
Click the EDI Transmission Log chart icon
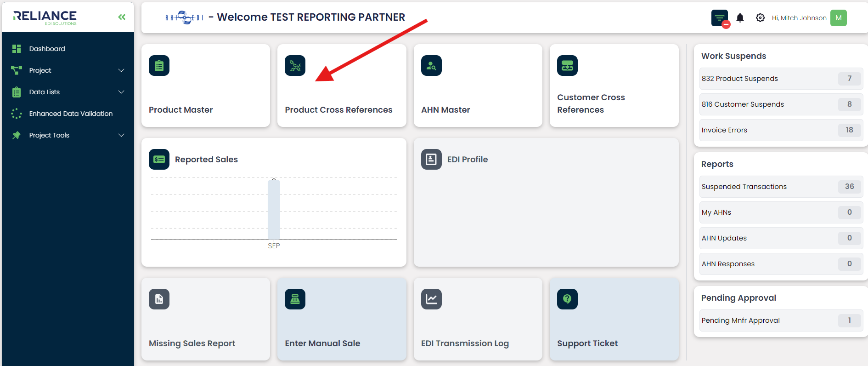(431, 299)
